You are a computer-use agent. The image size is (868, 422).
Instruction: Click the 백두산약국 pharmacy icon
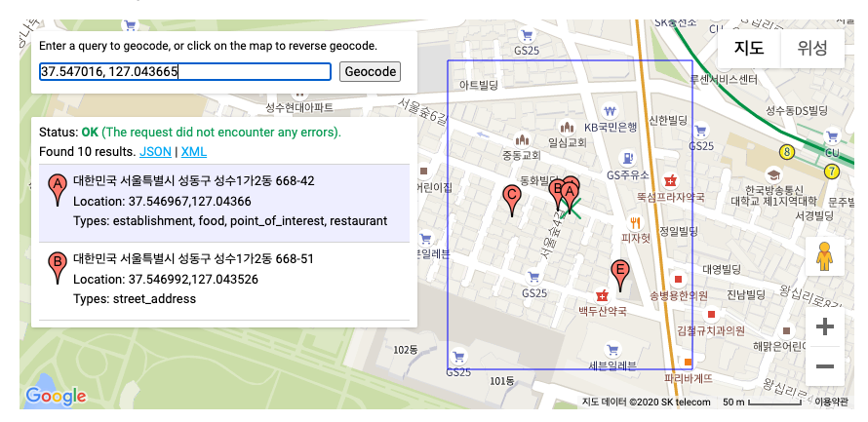pos(602,294)
